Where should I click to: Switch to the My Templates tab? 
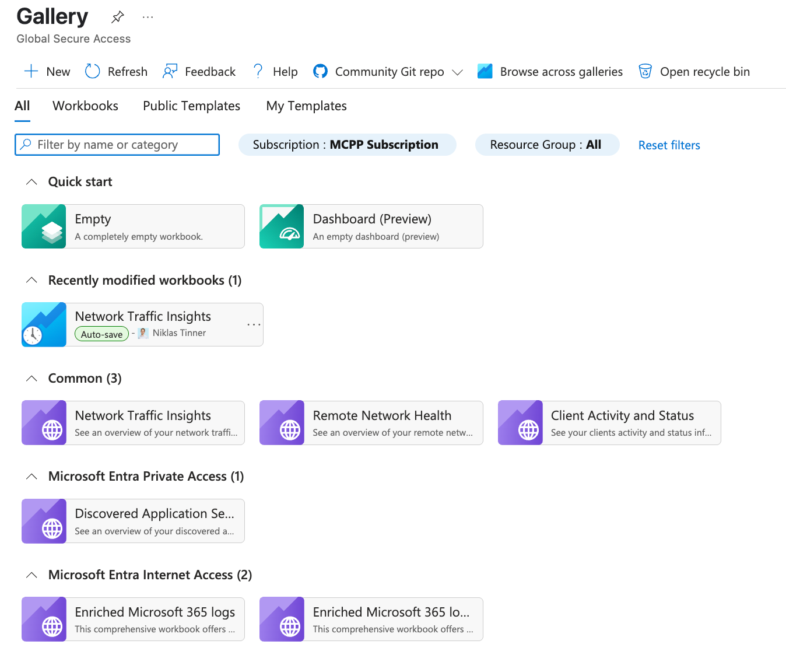tap(306, 106)
